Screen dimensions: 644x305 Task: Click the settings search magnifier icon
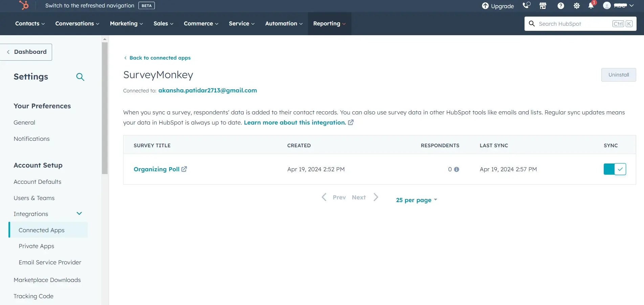pos(80,77)
